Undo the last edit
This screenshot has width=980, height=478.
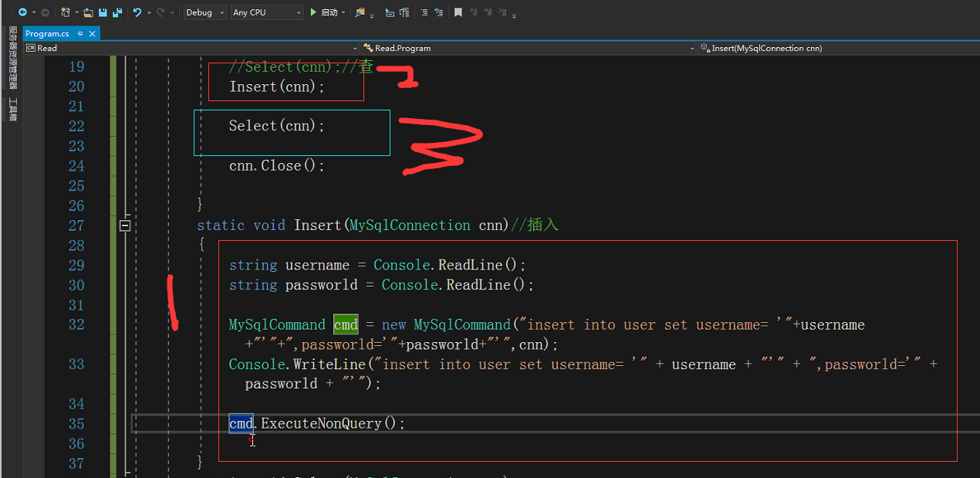[x=137, y=12]
